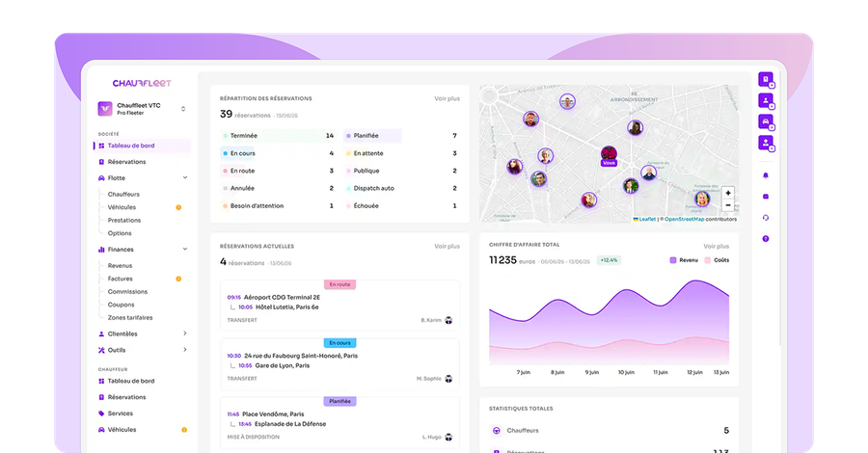Screen dimensions: 868x453
Task: Click the +12,4% growth badge
Action: point(609,260)
